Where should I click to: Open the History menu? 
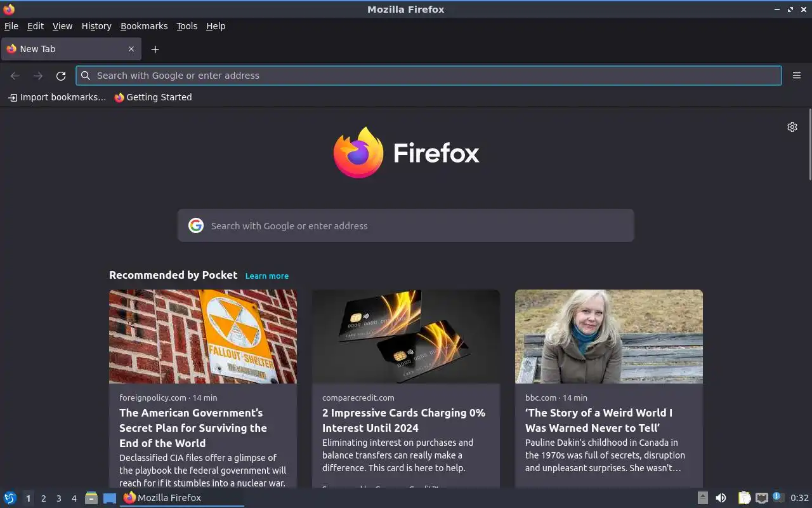[x=96, y=26]
